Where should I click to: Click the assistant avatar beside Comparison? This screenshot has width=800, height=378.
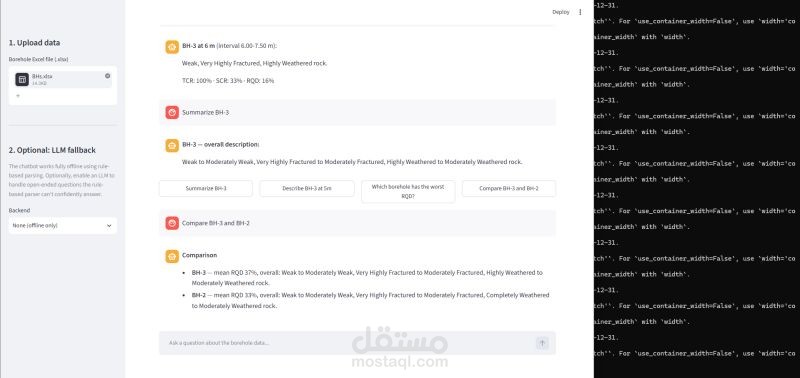click(172, 256)
